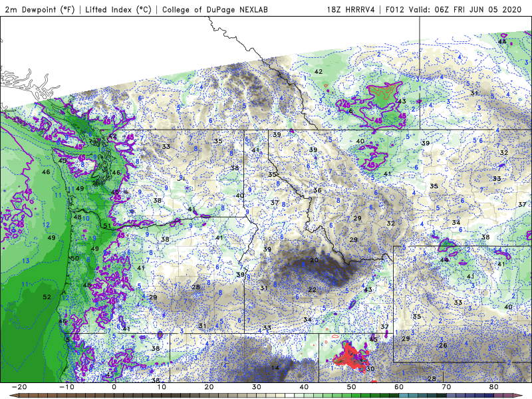This screenshot has width=532, height=399.
Task: Click the black "22" dewpoint value
Action: [x=312, y=290]
